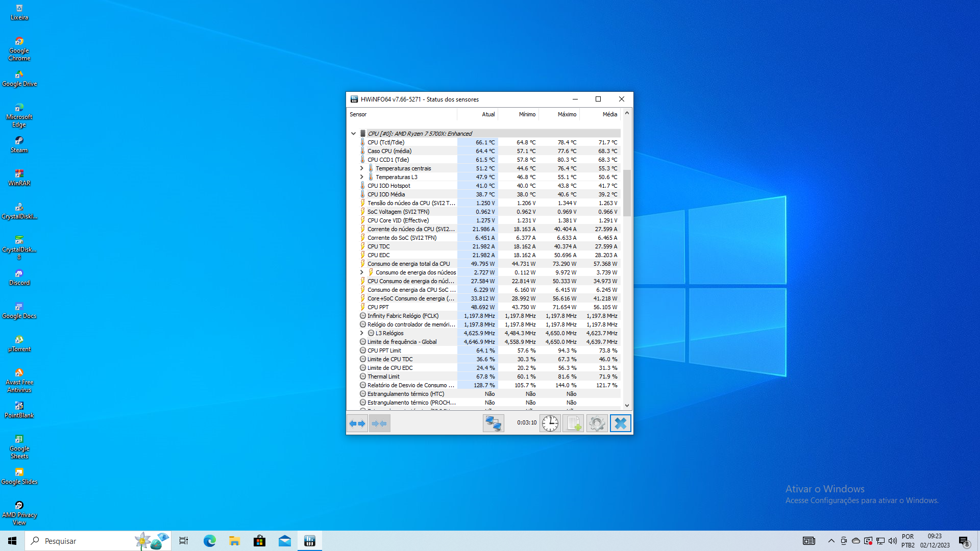Click HWiNFO64 icon in the taskbar
Image resolution: width=980 pixels, height=551 pixels.
[310, 541]
